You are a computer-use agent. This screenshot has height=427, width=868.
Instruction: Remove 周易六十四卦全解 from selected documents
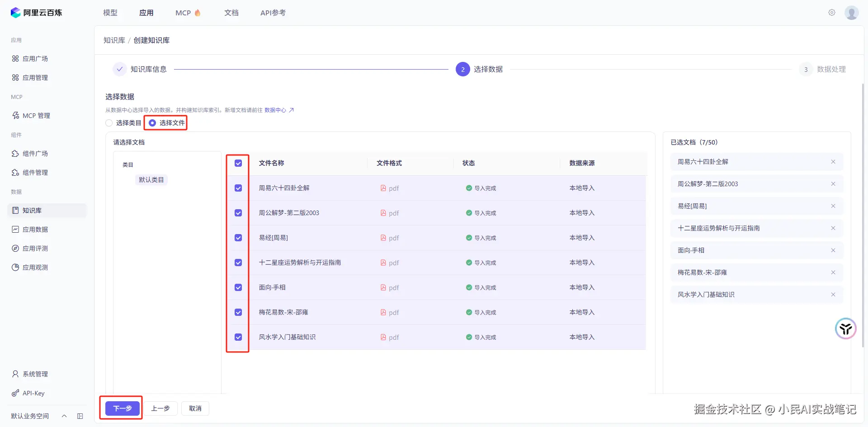click(x=833, y=162)
